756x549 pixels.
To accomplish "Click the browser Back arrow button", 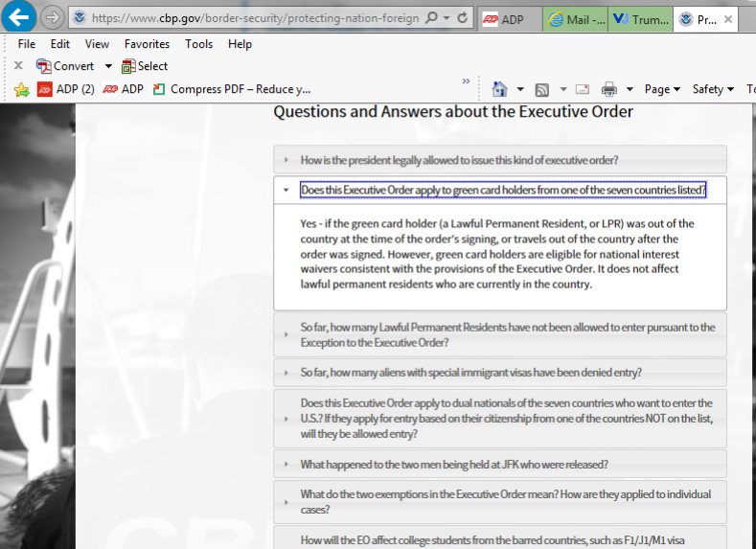I will coord(20,16).
